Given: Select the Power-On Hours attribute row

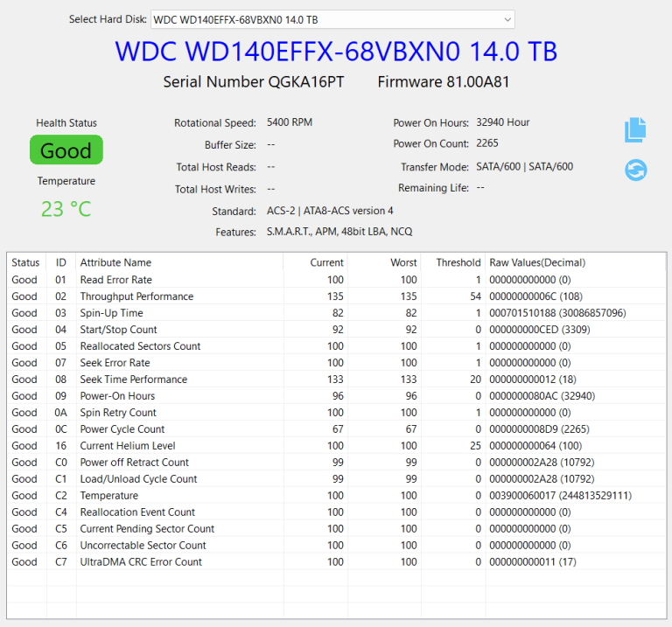Looking at the screenshot, I should tap(336, 396).
